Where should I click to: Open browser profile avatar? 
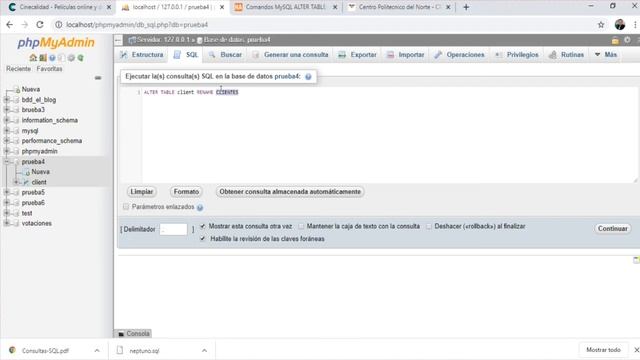[620, 24]
